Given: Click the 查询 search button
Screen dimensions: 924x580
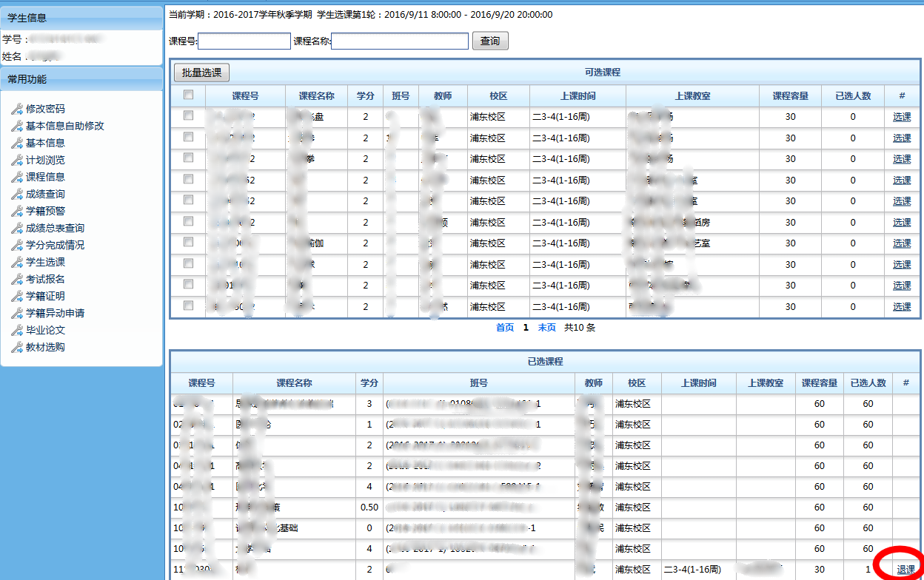Looking at the screenshot, I should (490, 41).
